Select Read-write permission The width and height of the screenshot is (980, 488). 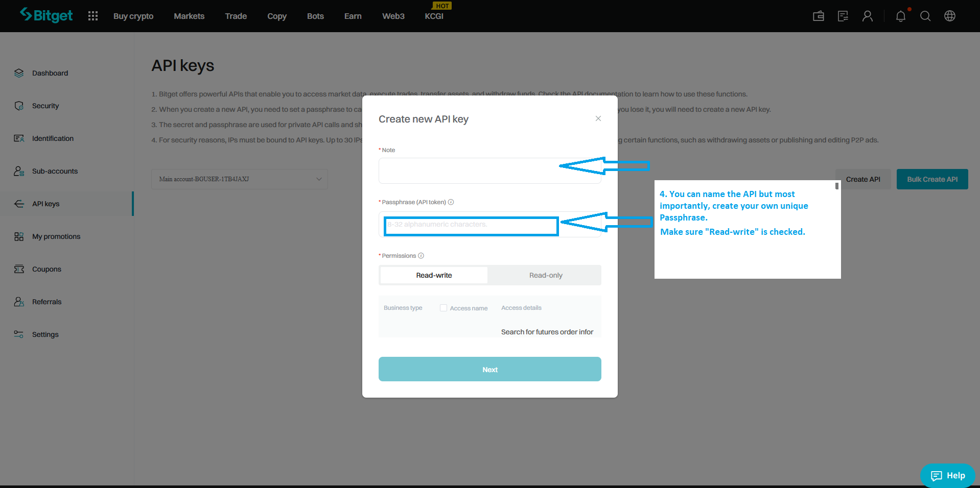point(434,275)
